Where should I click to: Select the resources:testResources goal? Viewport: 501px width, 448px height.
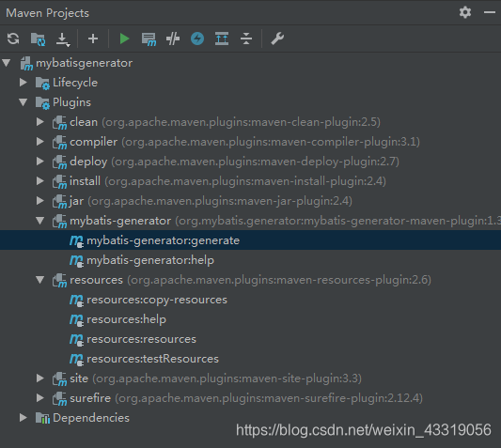(250, 359)
